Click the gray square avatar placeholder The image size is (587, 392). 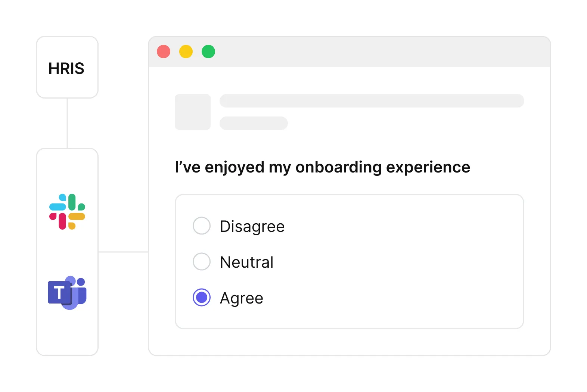point(193,112)
